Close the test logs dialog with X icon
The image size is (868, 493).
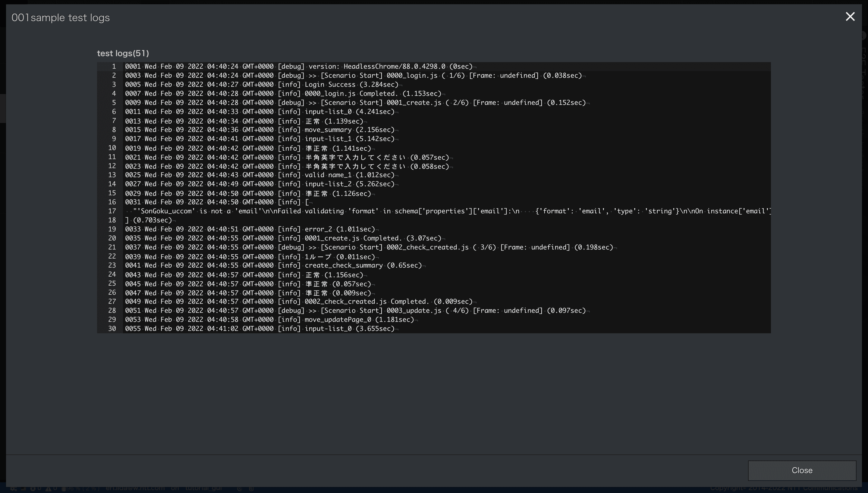tap(850, 17)
